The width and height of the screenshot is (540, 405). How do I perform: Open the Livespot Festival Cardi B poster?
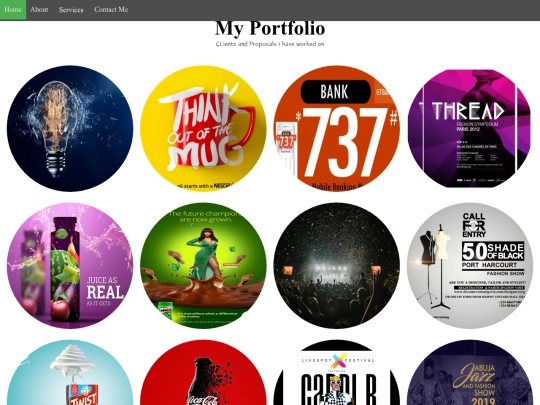[337, 373]
